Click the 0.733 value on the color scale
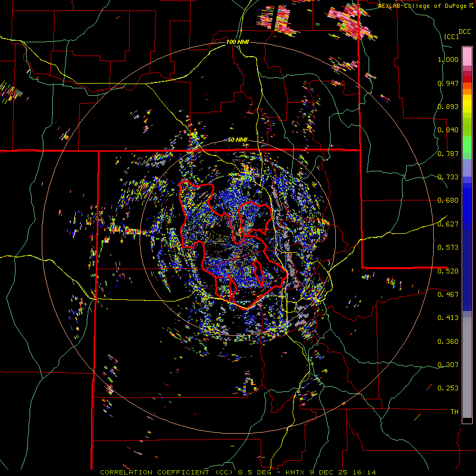Viewport: 476px width, 476px height. coord(448,177)
